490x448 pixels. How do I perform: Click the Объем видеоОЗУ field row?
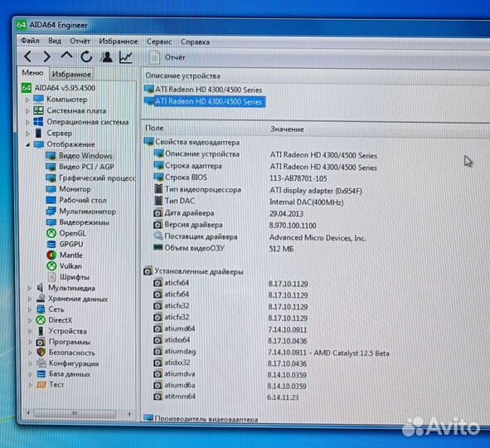coord(224,248)
